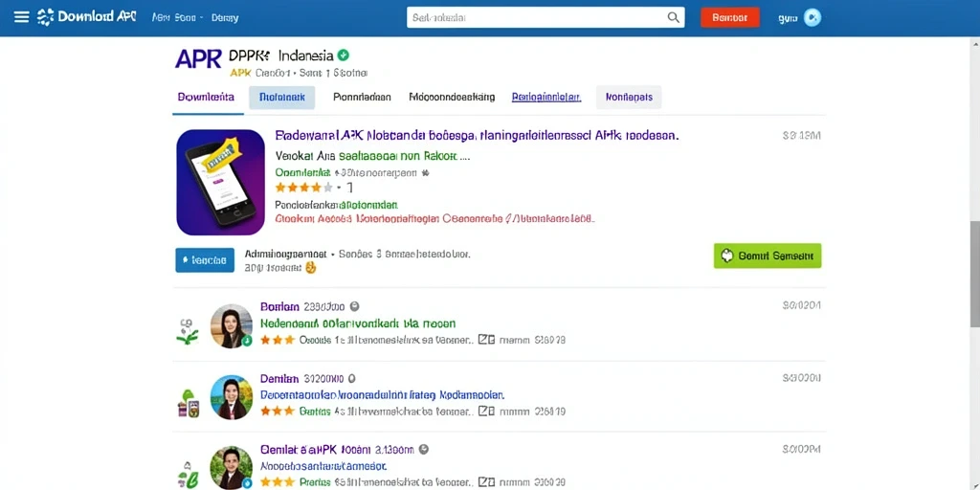Click the grey timestamp in Bonlam's review row
Viewport: 980px width, 490px height.
click(802, 306)
